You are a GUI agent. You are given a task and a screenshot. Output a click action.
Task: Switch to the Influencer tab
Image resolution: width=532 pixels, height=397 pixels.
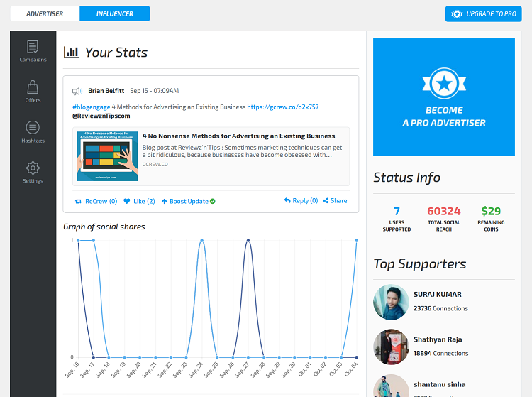(x=115, y=14)
